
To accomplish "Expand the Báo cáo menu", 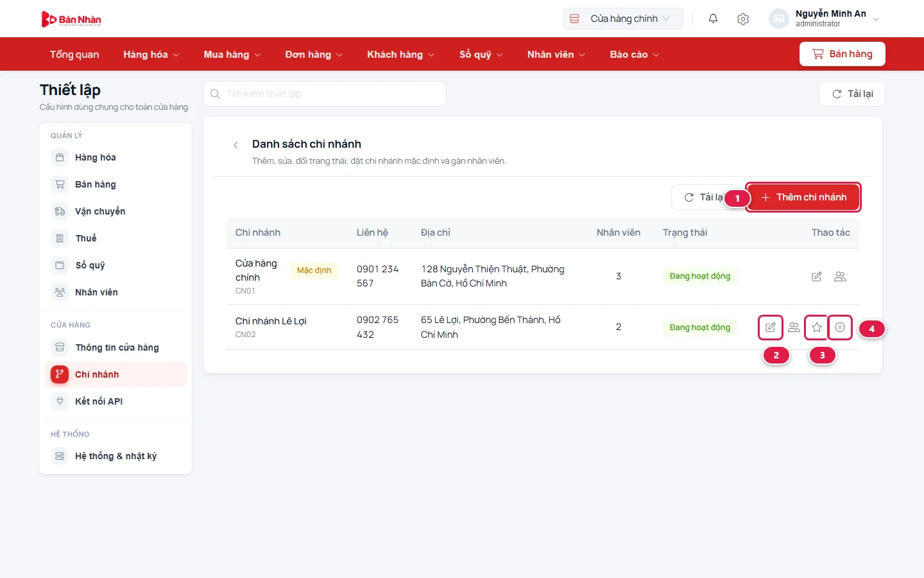I will (635, 55).
